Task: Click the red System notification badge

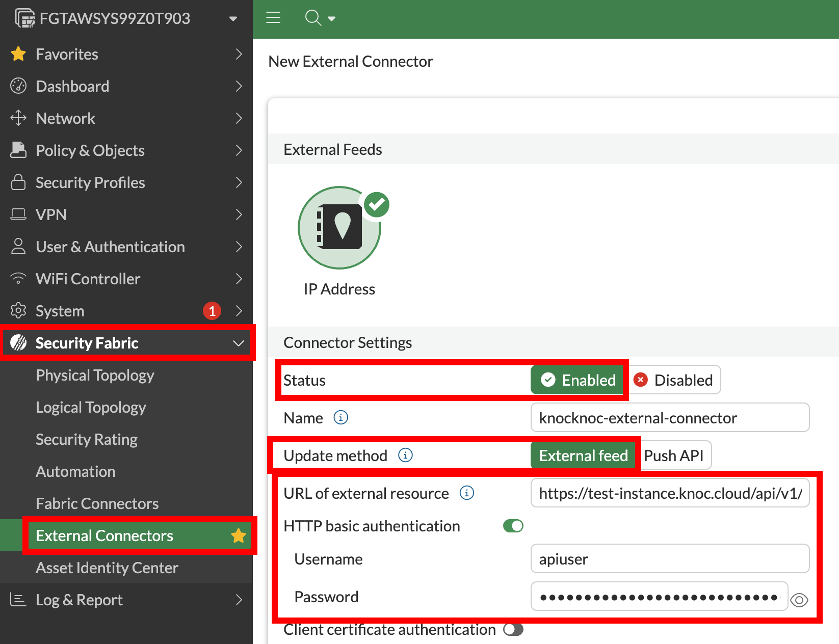Action: click(x=212, y=311)
